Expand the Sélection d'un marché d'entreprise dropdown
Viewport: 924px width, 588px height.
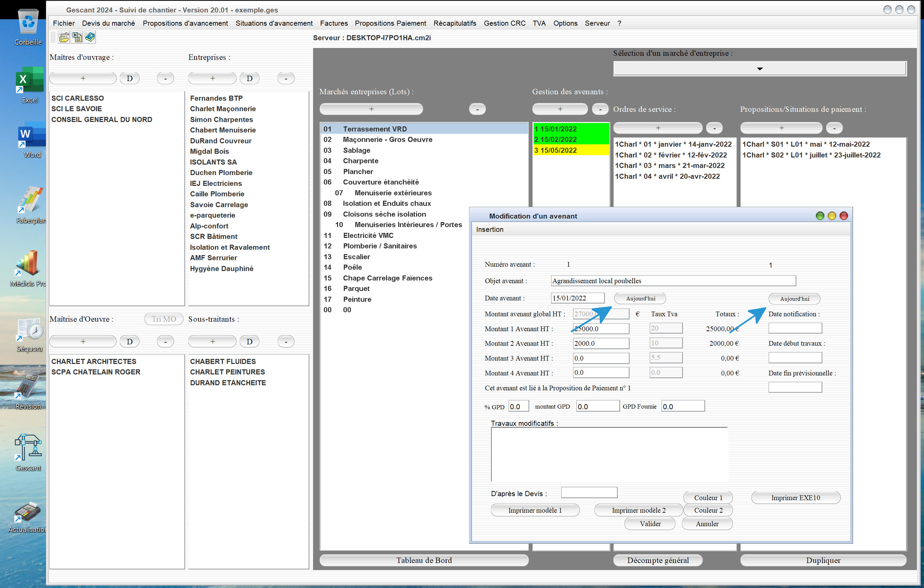(x=760, y=69)
